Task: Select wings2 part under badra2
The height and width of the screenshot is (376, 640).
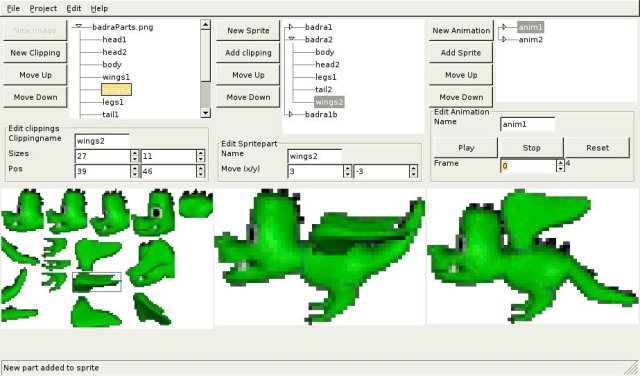Action: (x=329, y=102)
